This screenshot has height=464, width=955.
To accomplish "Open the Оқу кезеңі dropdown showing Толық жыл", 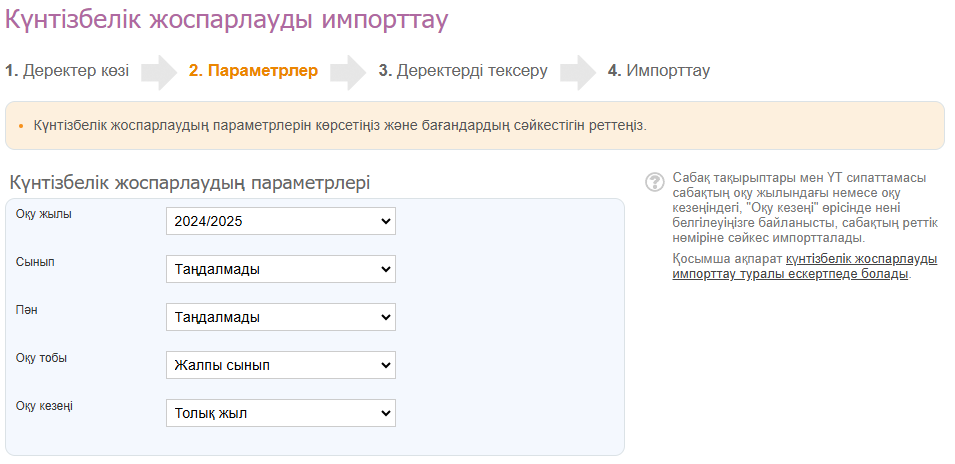I will [280, 413].
